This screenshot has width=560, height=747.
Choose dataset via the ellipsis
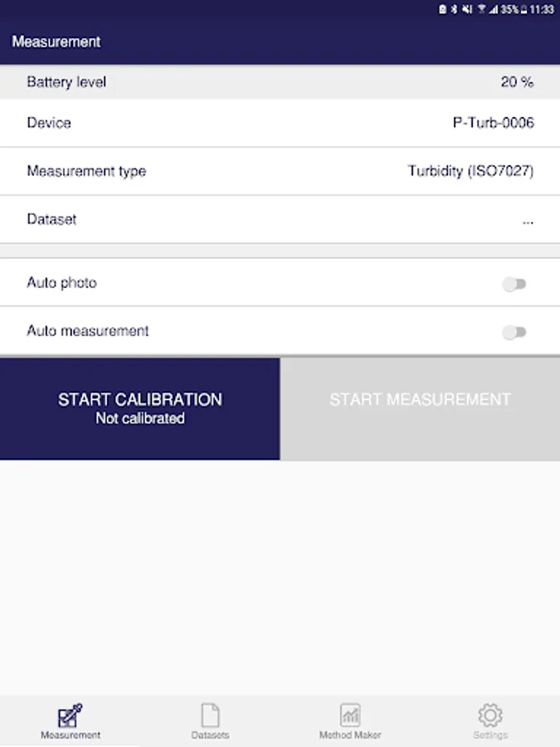(528, 220)
